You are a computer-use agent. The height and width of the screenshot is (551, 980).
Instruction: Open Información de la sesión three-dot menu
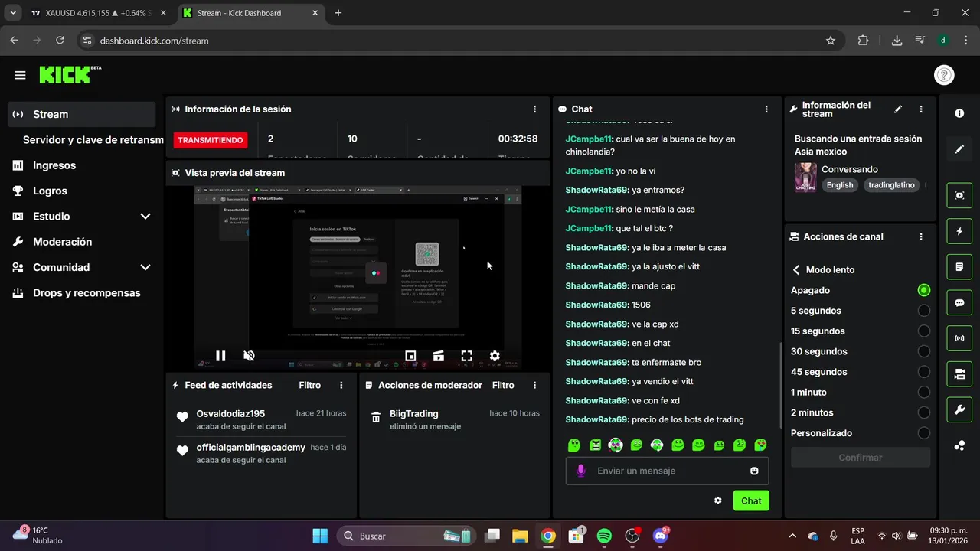point(534,109)
